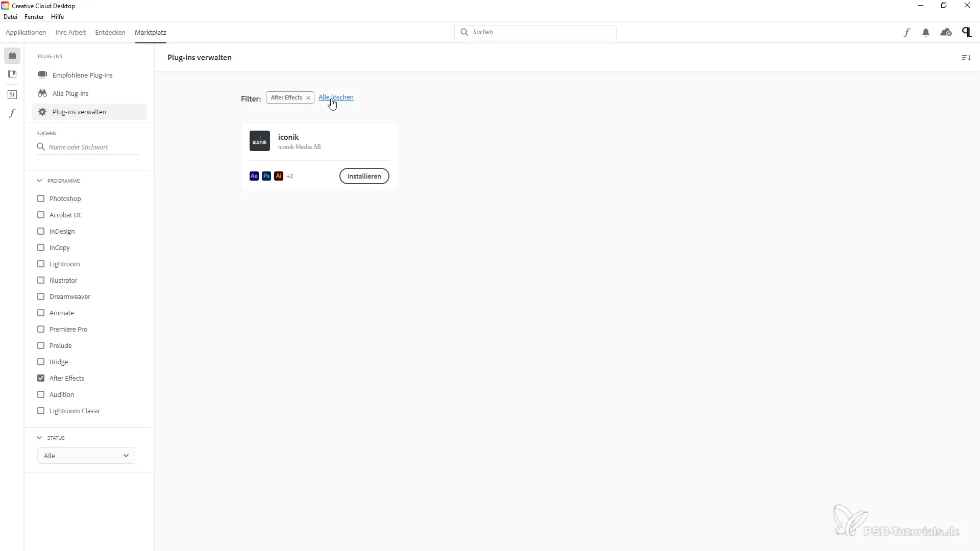Open the Hilfe menu
The height and width of the screenshot is (551, 980).
[58, 17]
